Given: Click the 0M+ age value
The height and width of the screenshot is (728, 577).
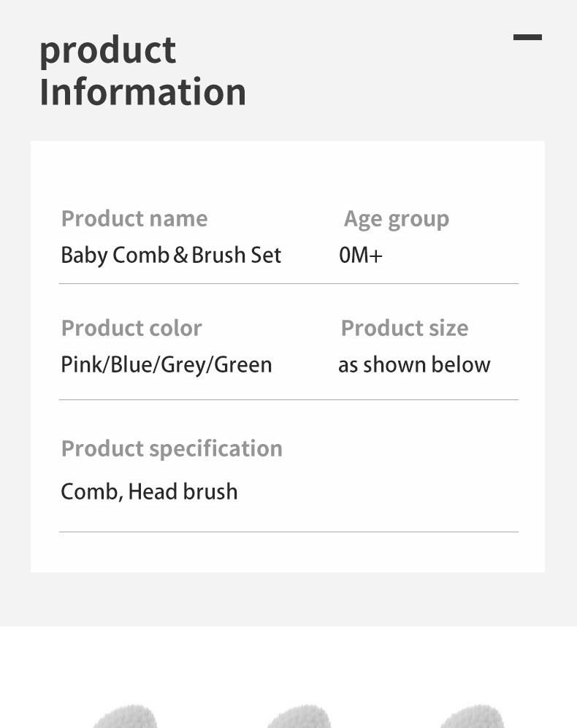Looking at the screenshot, I should tap(361, 255).
